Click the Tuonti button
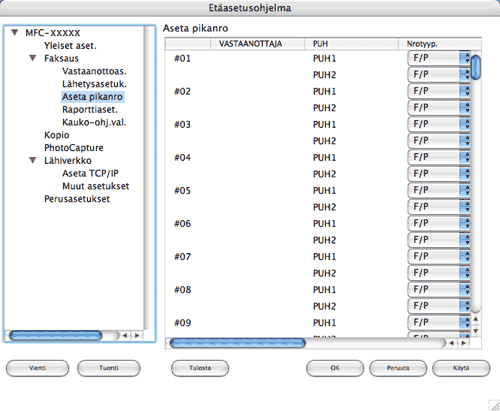 pos(109,368)
